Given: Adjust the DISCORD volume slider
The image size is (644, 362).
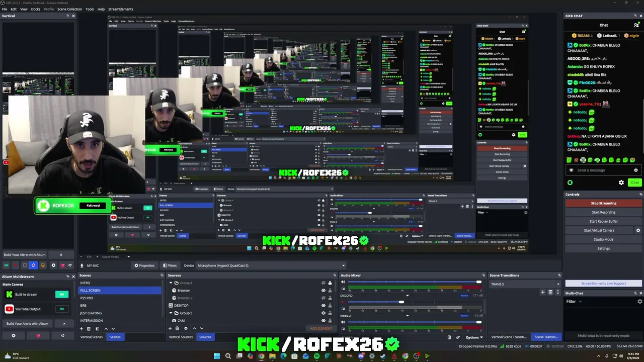Looking at the screenshot, I should [401, 302].
